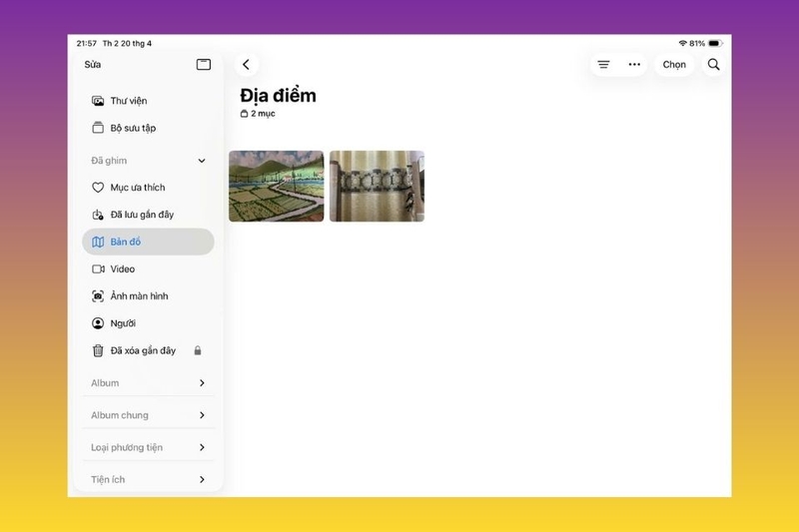
Task: Click the Th 2 20 thg 4 date
Action: pyautogui.click(x=128, y=43)
